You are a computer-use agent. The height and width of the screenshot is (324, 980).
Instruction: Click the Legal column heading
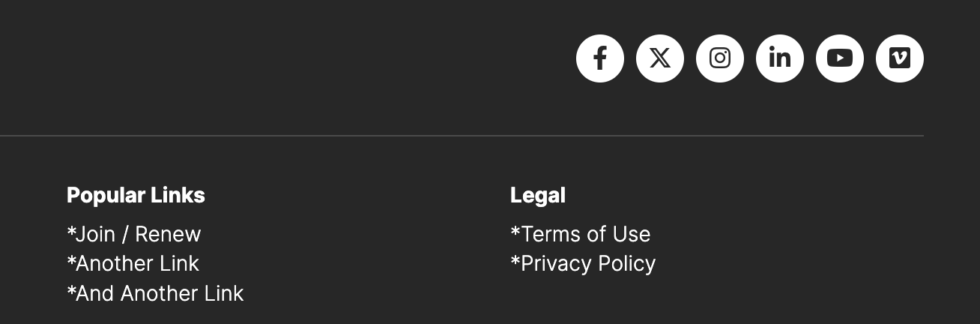(537, 195)
